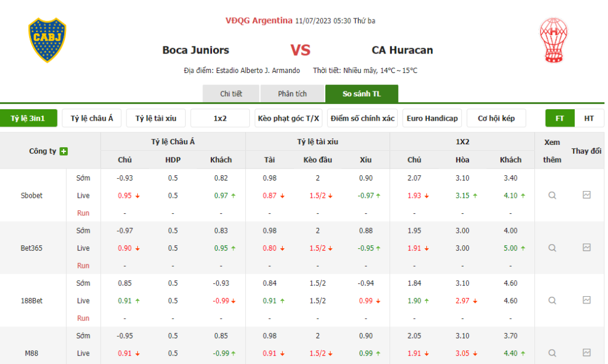Show M88 odds change chart icon
This screenshot has height=364, width=608.
[x=587, y=352]
